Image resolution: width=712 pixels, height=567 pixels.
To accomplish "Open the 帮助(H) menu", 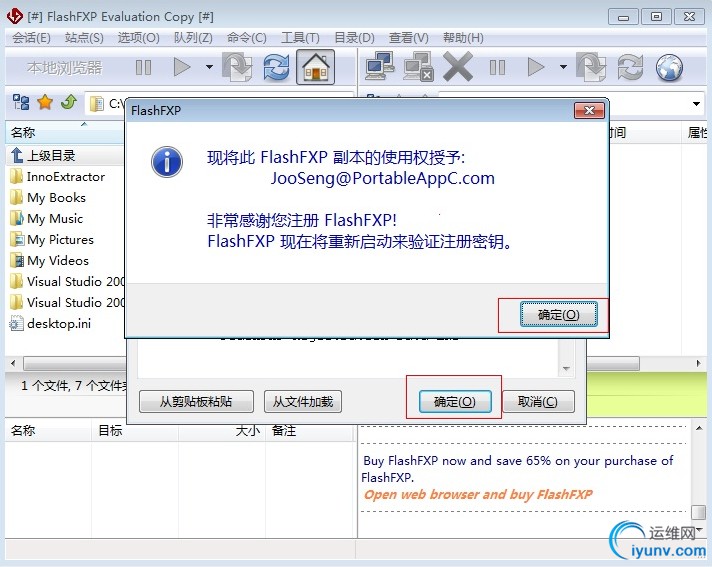I will (463, 38).
